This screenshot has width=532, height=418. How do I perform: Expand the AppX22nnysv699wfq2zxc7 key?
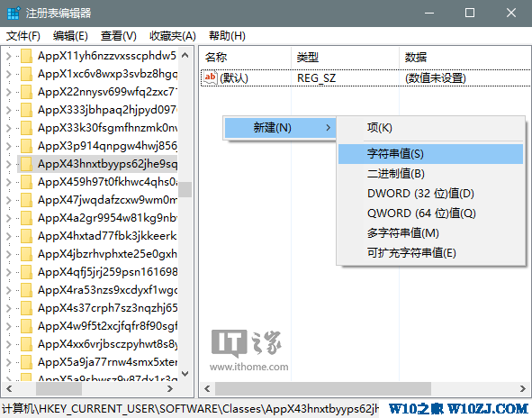[x=9, y=92]
